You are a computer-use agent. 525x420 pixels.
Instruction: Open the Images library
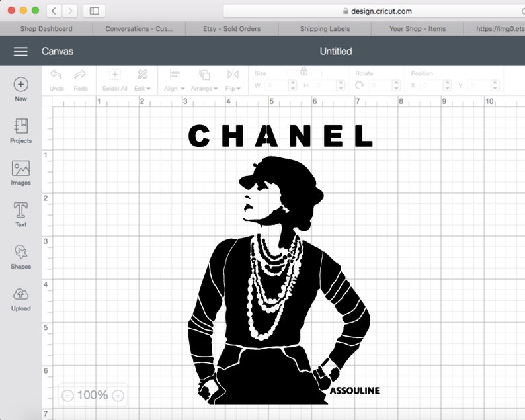(x=20, y=173)
